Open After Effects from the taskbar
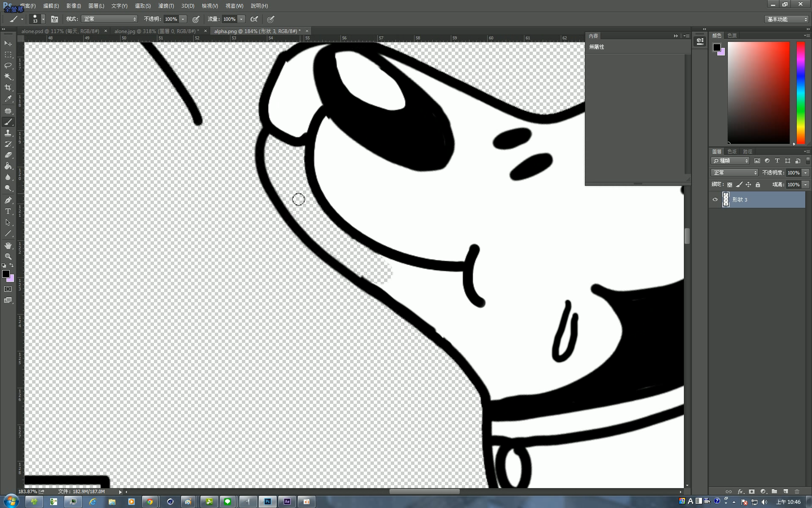 tap(287, 502)
